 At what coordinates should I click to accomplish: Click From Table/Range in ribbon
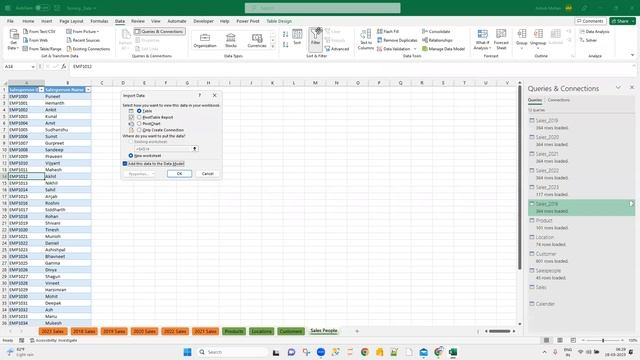point(42,49)
